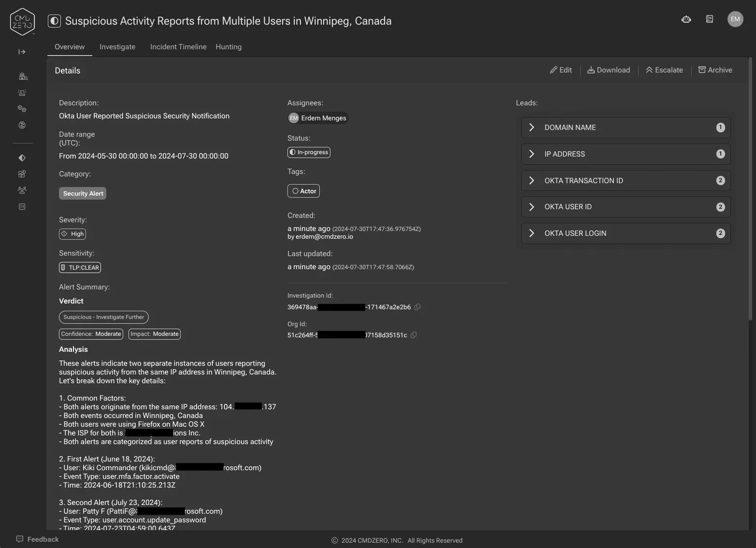Viewport: 756px width, 548px height.
Task: Click the Security Alert category tag
Action: click(x=83, y=193)
